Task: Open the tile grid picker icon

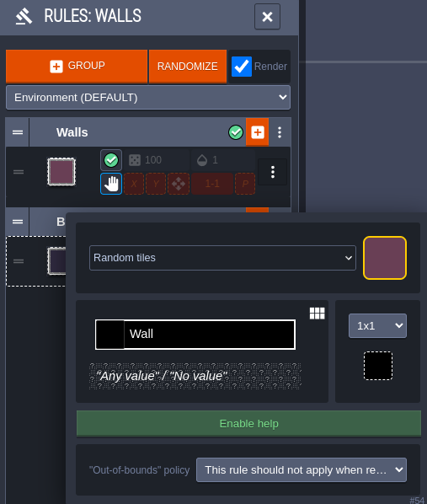Action: [x=318, y=313]
